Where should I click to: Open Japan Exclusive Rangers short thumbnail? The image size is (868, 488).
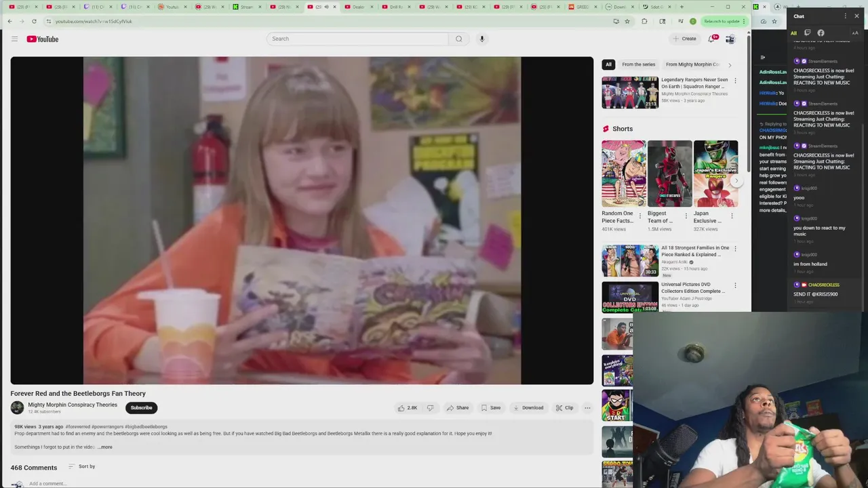coord(715,174)
